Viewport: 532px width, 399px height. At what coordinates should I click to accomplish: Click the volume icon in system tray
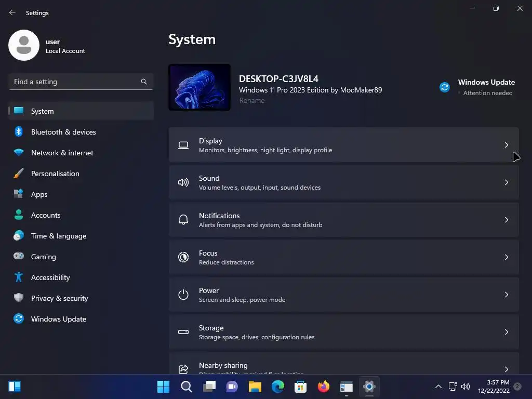pyautogui.click(x=465, y=387)
